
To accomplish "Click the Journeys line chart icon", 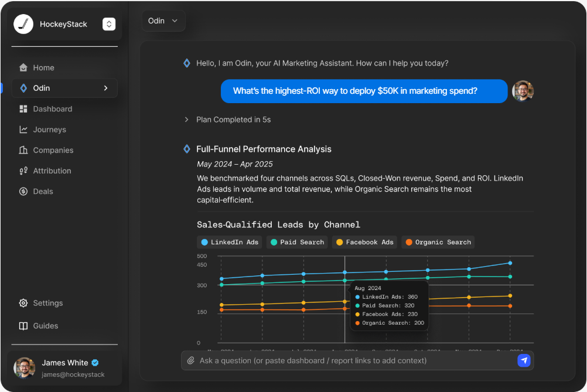I will pos(23,129).
